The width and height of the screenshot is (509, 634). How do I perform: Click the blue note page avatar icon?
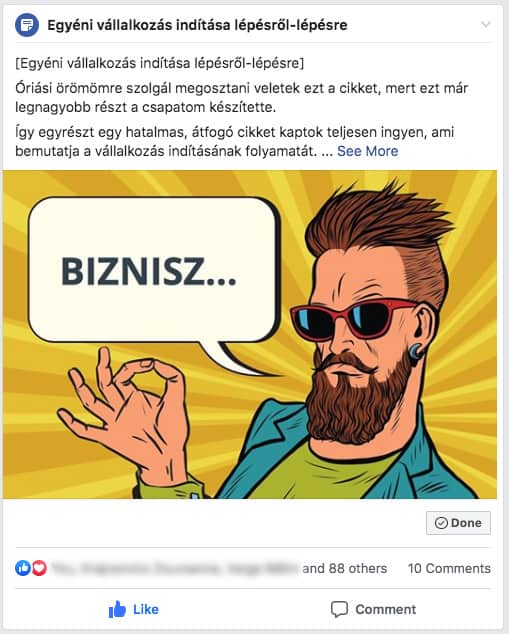(x=27, y=25)
